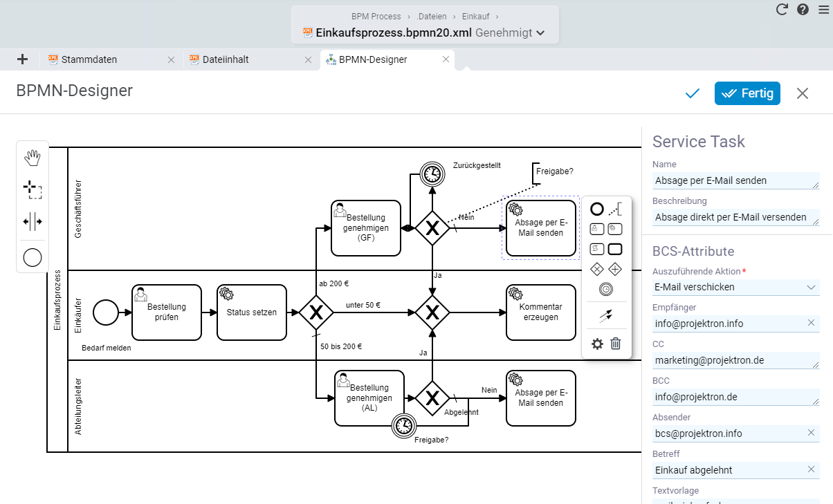Click the Fertig button

tap(747, 93)
